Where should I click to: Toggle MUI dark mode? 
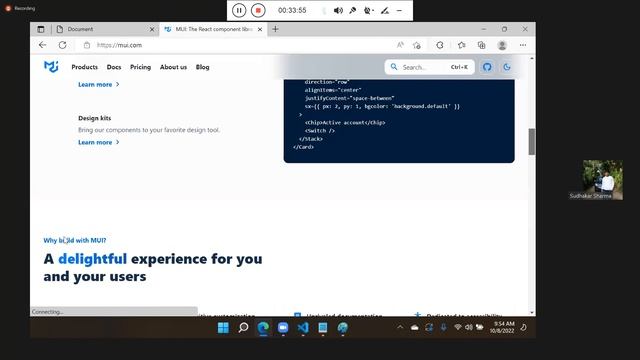507,67
